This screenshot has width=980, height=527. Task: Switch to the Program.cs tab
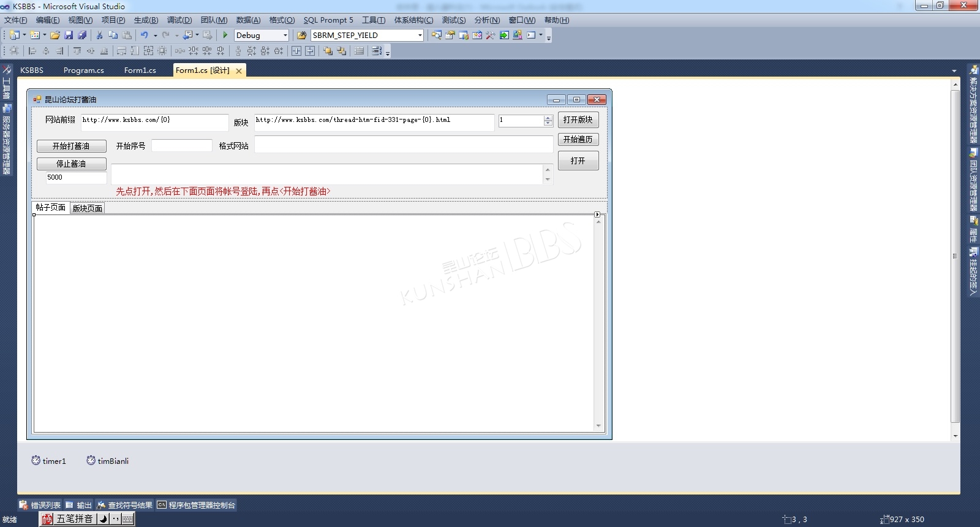point(84,70)
